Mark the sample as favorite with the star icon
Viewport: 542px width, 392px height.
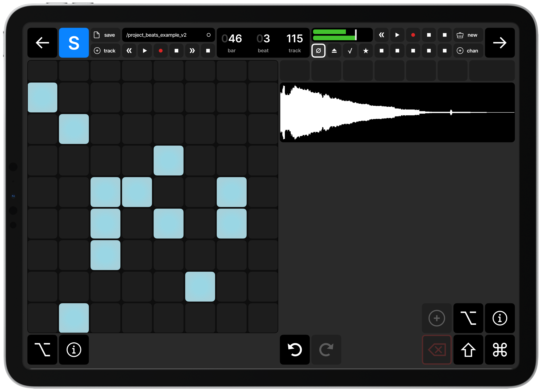pos(366,51)
